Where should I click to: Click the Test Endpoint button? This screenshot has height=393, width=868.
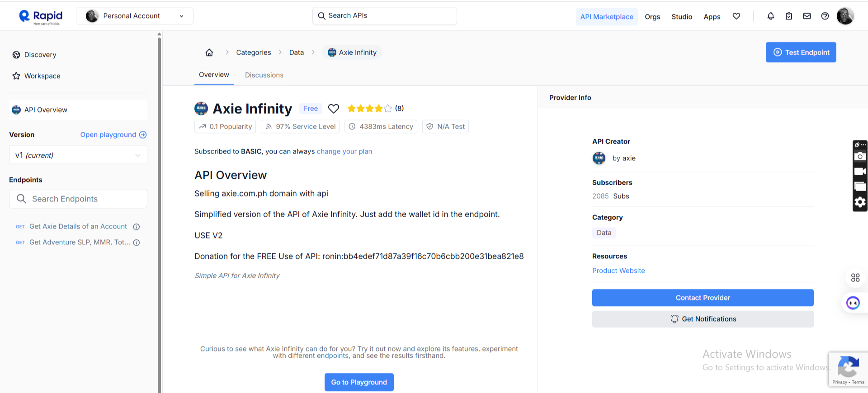[801, 52]
